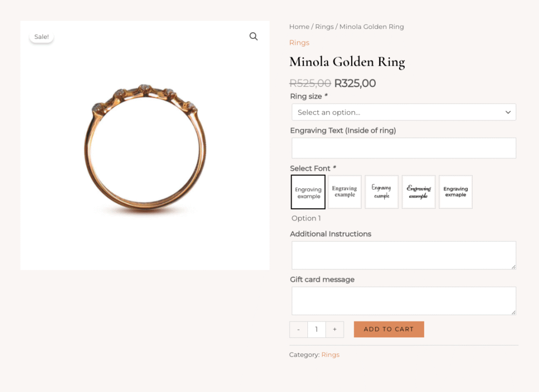Click the magnifier zoom icon on product image

click(x=253, y=36)
